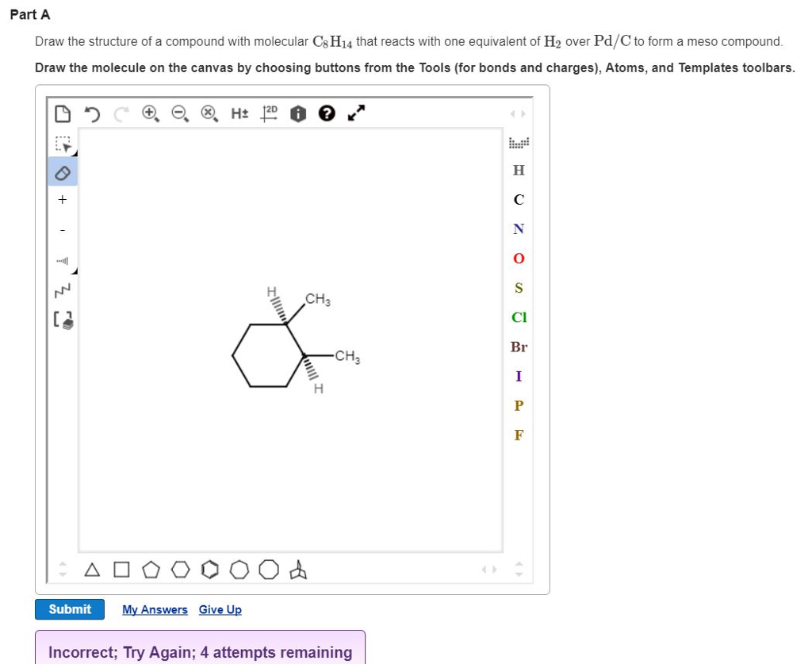The height and width of the screenshot is (664, 812).
Task: Select the marquee selection tool
Action: 63,144
